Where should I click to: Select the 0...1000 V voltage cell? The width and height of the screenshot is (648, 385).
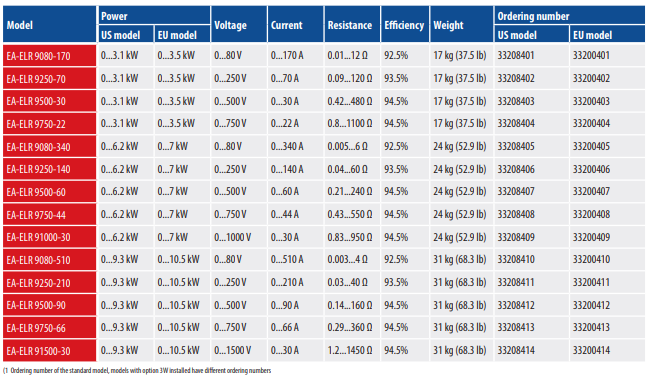(239, 237)
